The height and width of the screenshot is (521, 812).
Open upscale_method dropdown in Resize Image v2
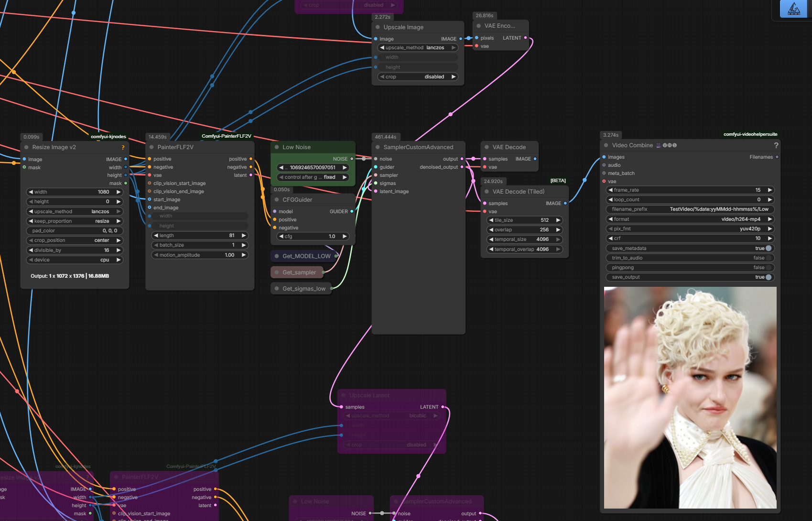(75, 212)
